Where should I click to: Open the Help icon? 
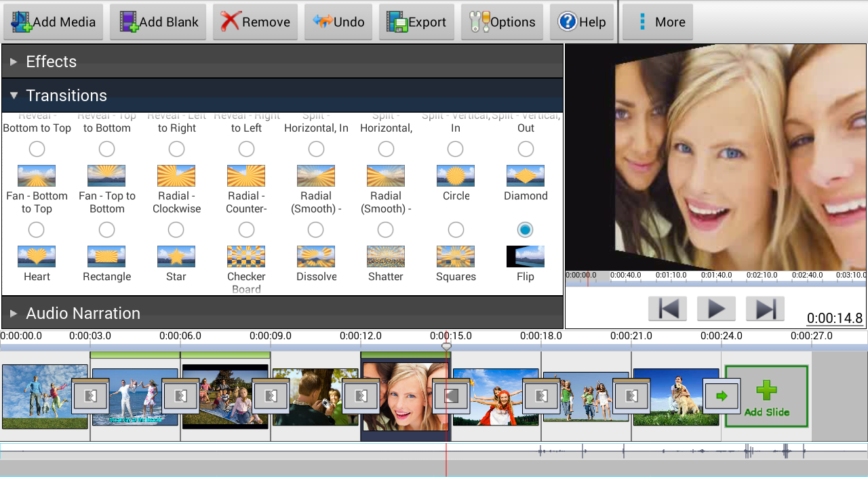[x=567, y=22]
